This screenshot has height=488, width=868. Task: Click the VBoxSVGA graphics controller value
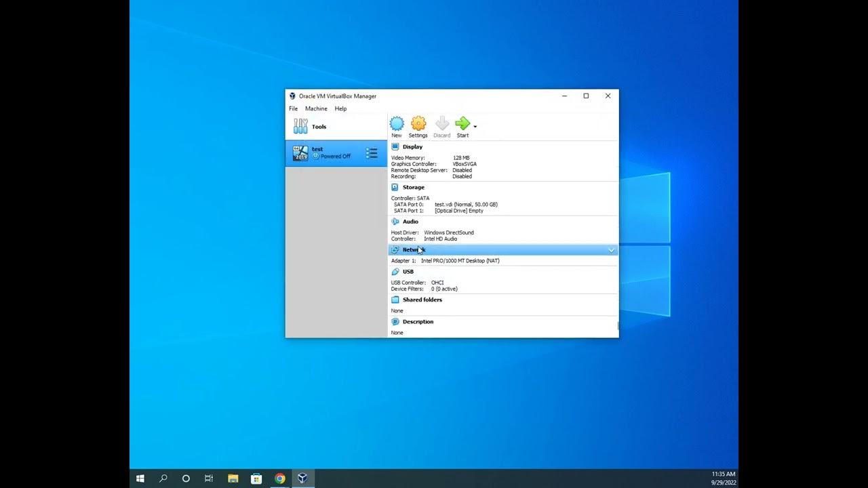(x=465, y=164)
